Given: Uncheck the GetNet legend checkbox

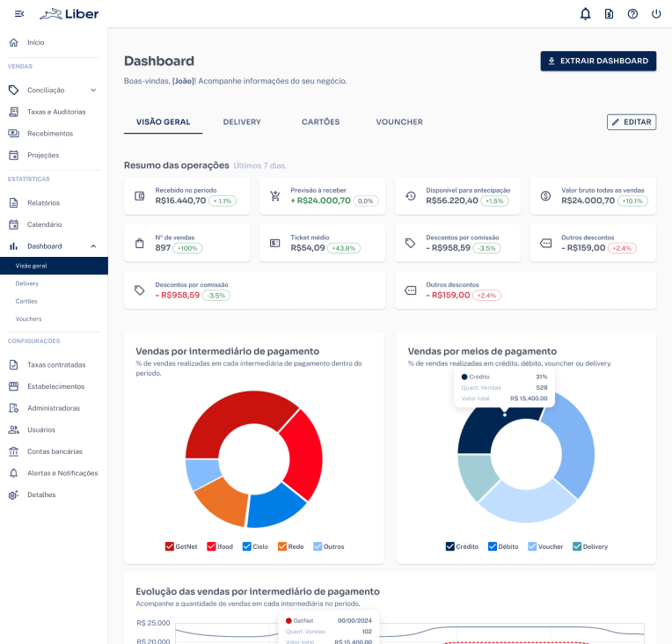Looking at the screenshot, I should coord(169,546).
